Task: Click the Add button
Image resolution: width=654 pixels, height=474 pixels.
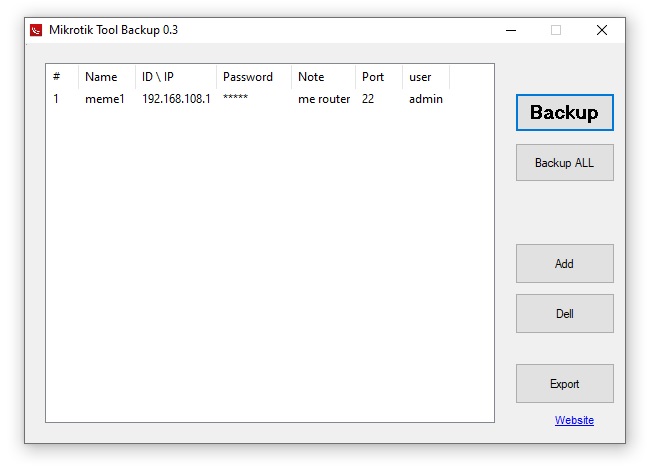Action: (x=565, y=264)
